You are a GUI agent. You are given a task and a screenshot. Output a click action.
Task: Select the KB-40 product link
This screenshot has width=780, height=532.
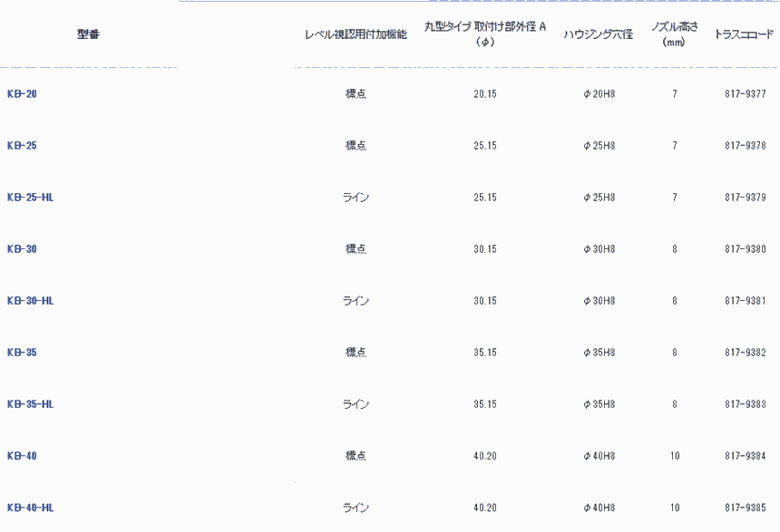point(22,456)
